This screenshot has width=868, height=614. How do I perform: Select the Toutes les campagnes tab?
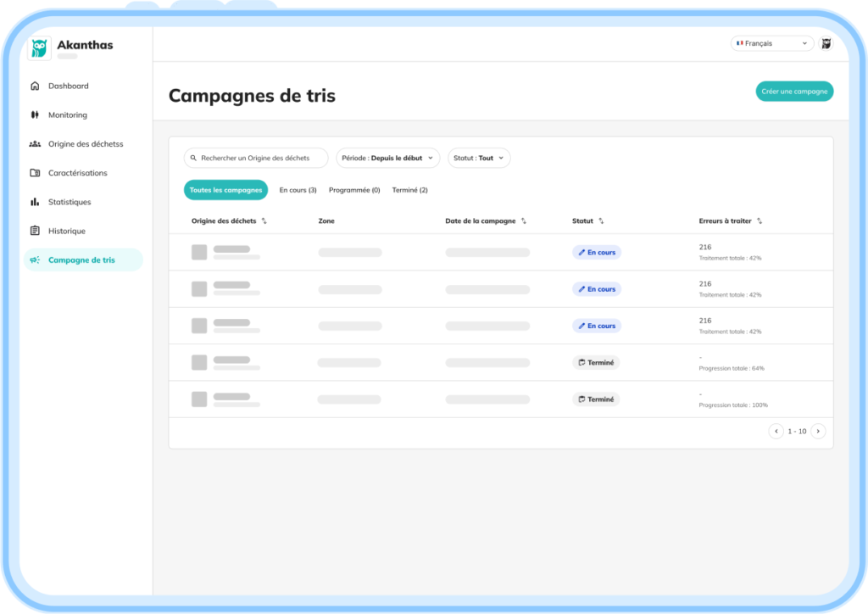pos(225,190)
